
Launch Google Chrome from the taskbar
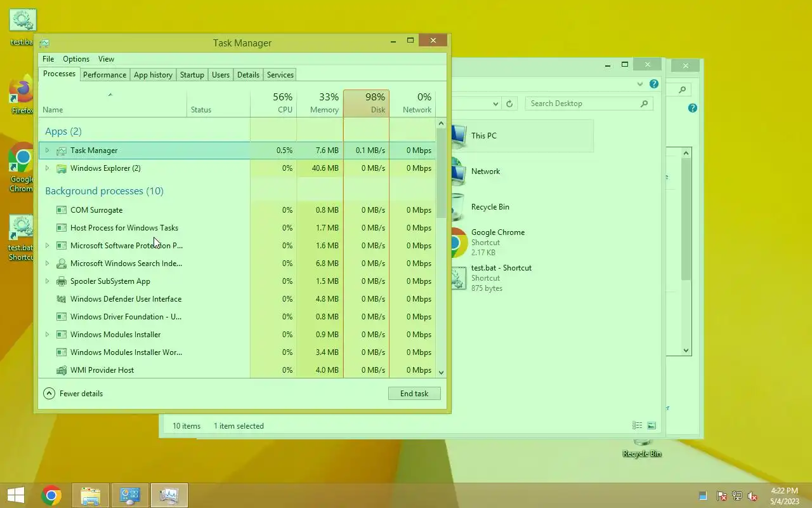coord(51,495)
